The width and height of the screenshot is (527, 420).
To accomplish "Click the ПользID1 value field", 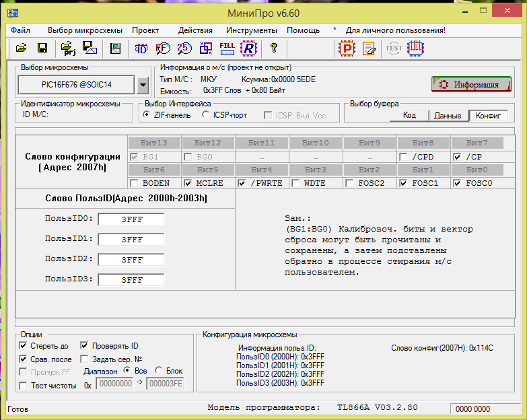I will point(131,240).
